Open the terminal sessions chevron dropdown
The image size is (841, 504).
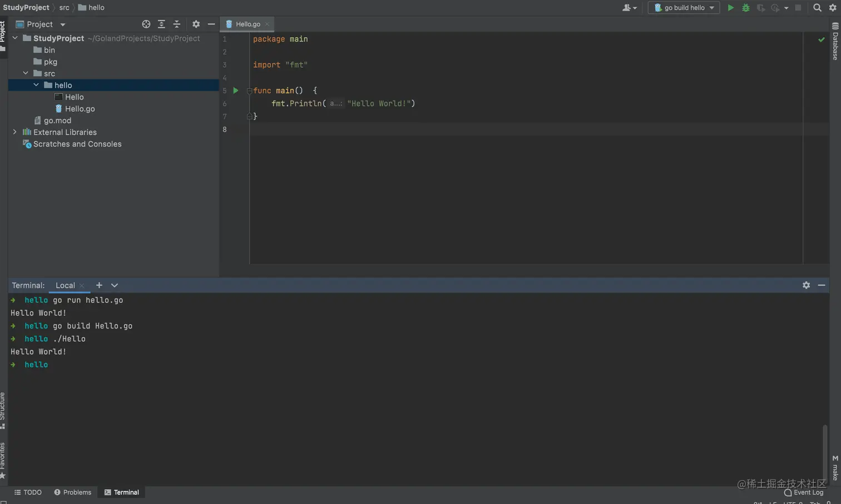[x=115, y=285]
